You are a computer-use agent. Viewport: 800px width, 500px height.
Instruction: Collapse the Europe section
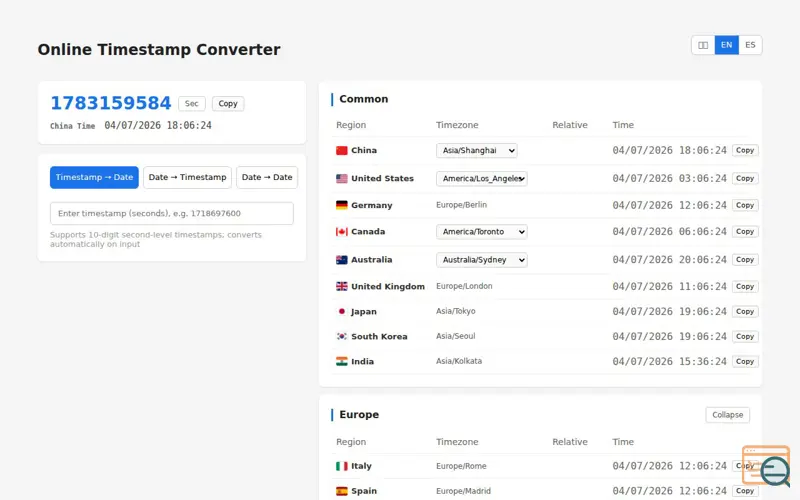click(x=728, y=415)
